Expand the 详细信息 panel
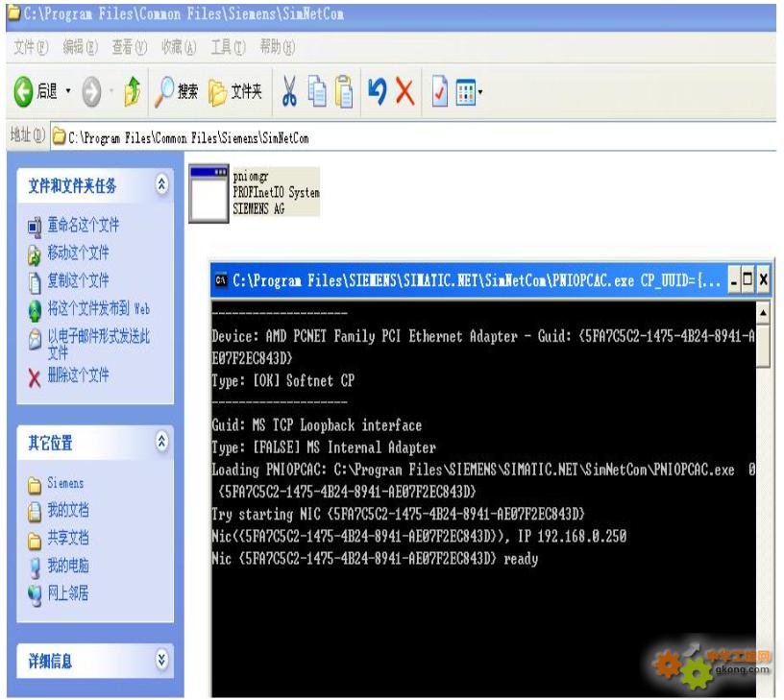The height and width of the screenshot is (700, 784). (x=161, y=660)
